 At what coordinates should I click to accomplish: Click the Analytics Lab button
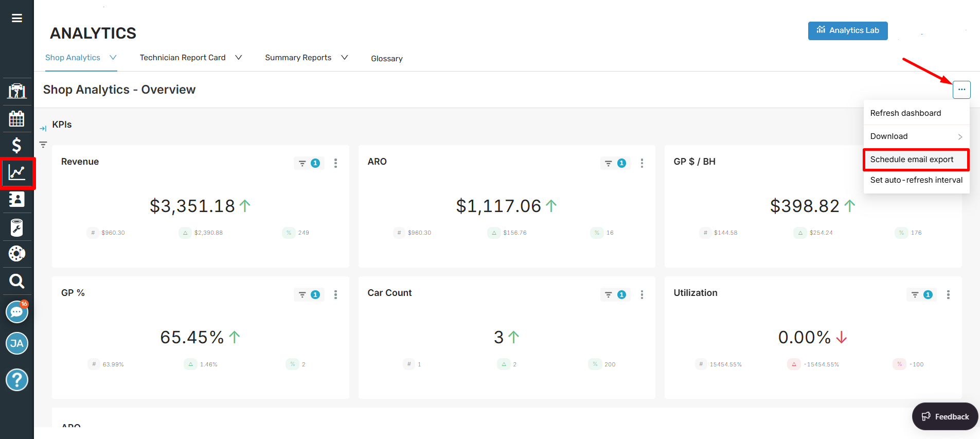click(x=848, y=30)
